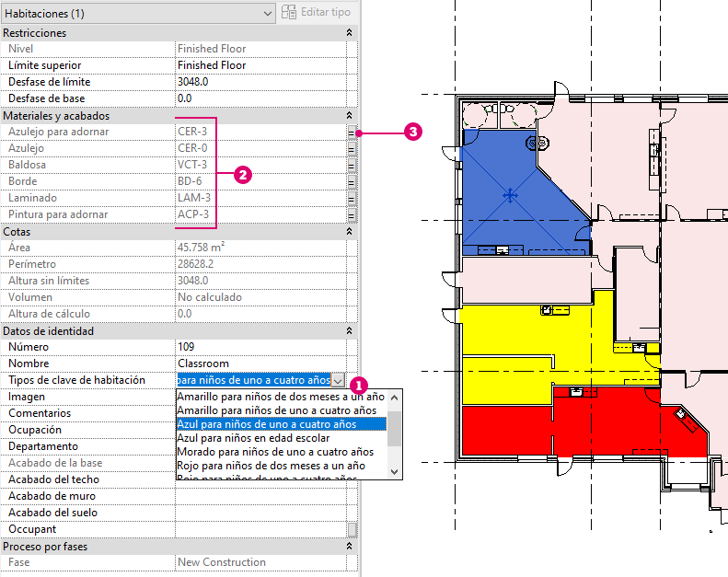Collapse the Restricciones section
The width and height of the screenshot is (728, 577).
[x=349, y=32]
